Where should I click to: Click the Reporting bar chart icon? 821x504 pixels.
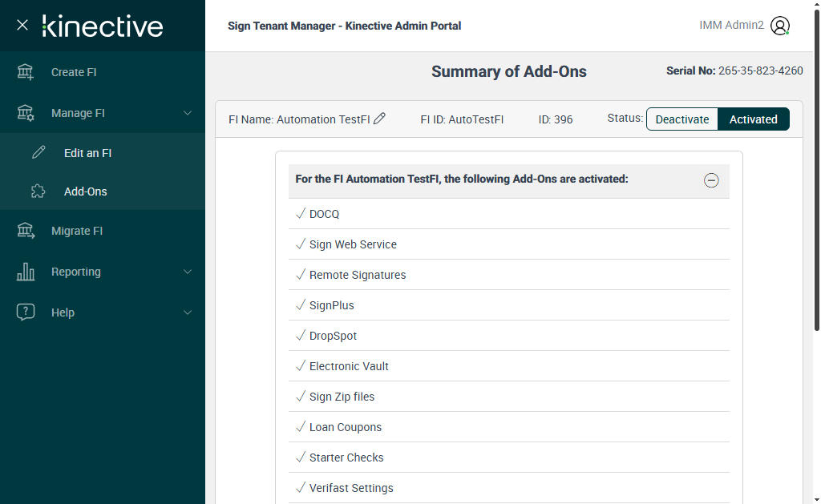[x=26, y=272]
